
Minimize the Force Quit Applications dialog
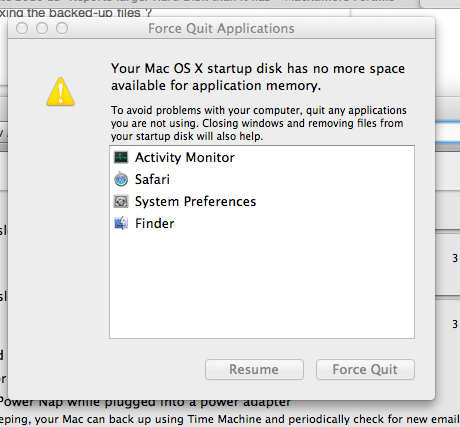coord(42,28)
